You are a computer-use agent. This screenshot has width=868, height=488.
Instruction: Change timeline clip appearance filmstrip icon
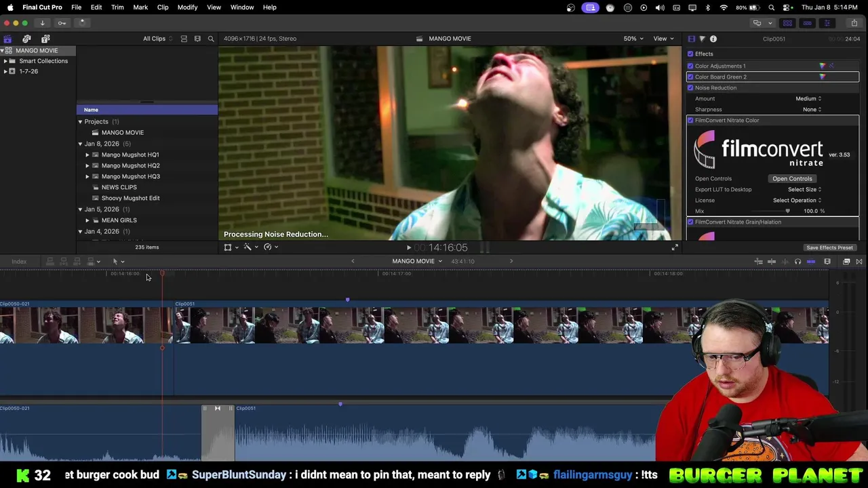click(827, 262)
